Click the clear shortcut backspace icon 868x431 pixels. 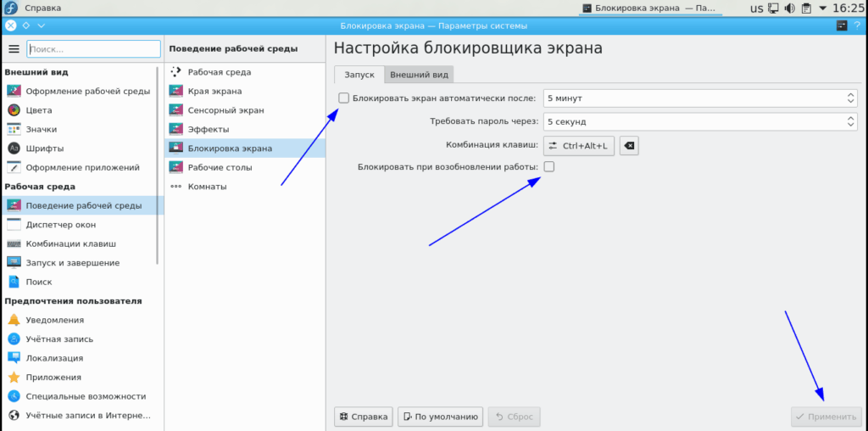[628, 146]
